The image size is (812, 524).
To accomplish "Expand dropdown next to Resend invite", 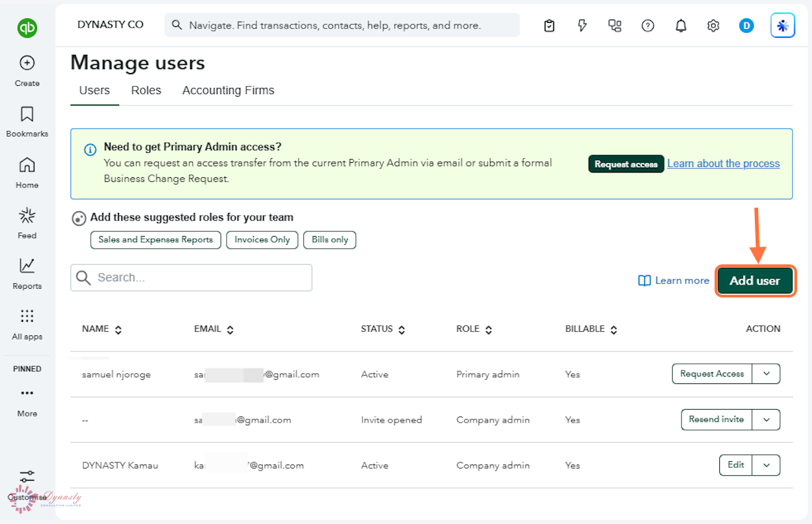I will click(x=766, y=419).
